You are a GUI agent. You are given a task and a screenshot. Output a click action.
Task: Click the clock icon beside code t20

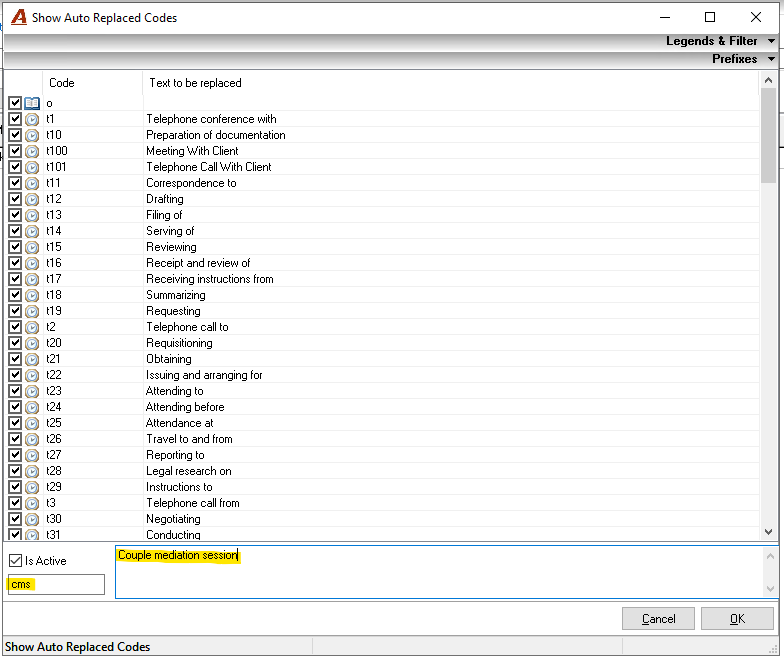32,344
